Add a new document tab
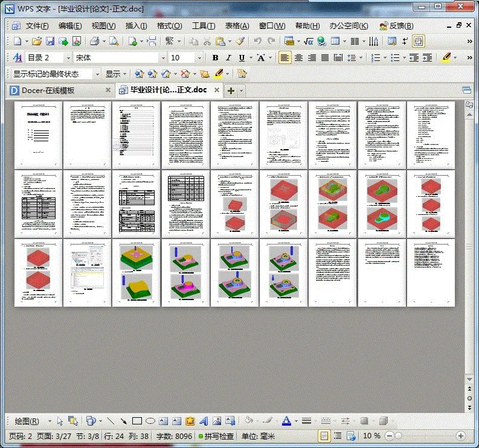Image resolution: width=479 pixels, height=448 pixels. click(231, 91)
